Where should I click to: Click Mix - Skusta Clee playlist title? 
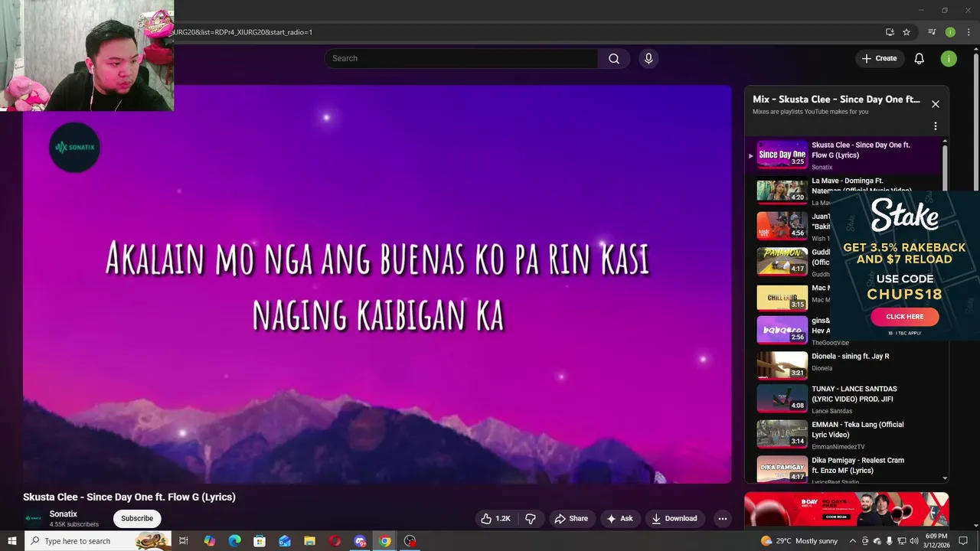[x=836, y=99]
